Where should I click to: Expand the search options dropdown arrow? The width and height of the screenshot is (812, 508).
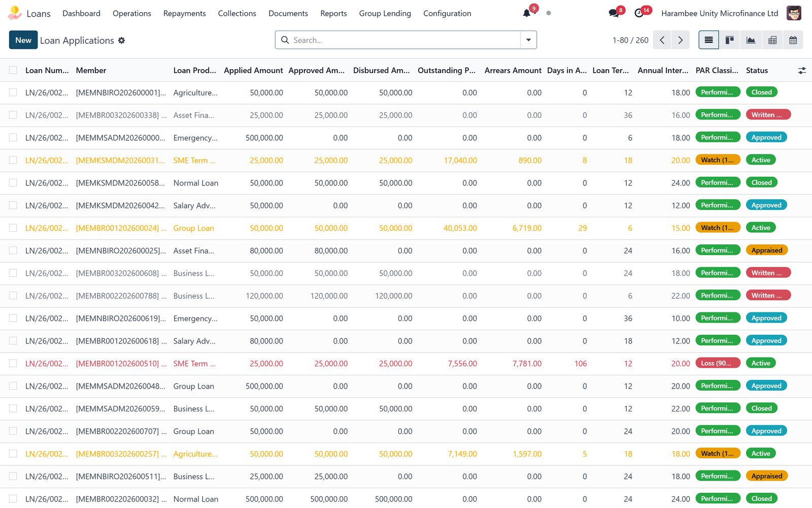click(528, 40)
